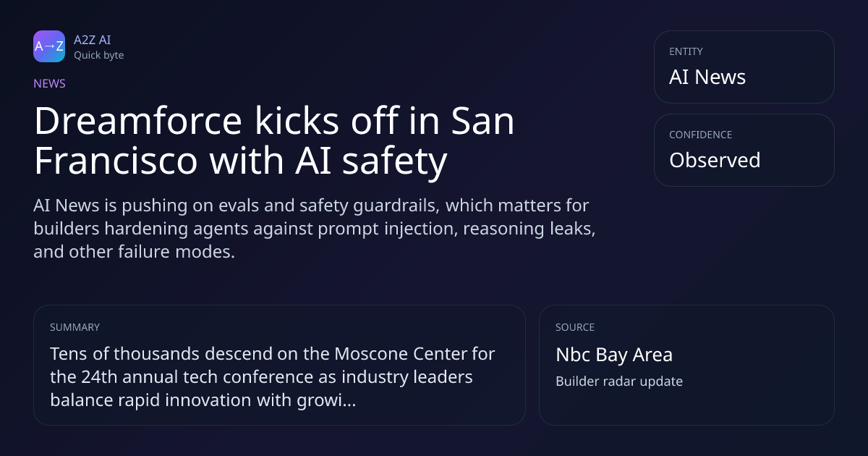The height and width of the screenshot is (456, 868).
Task: Expand the truncated Moscone Center summary text
Action: tap(273, 377)
